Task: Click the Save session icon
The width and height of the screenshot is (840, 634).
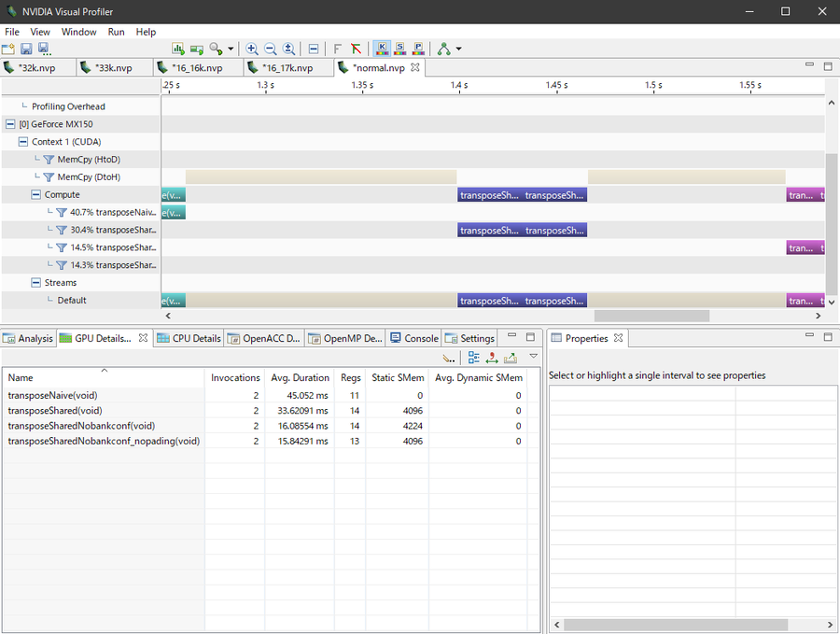Action: click(x=27, y=49)
